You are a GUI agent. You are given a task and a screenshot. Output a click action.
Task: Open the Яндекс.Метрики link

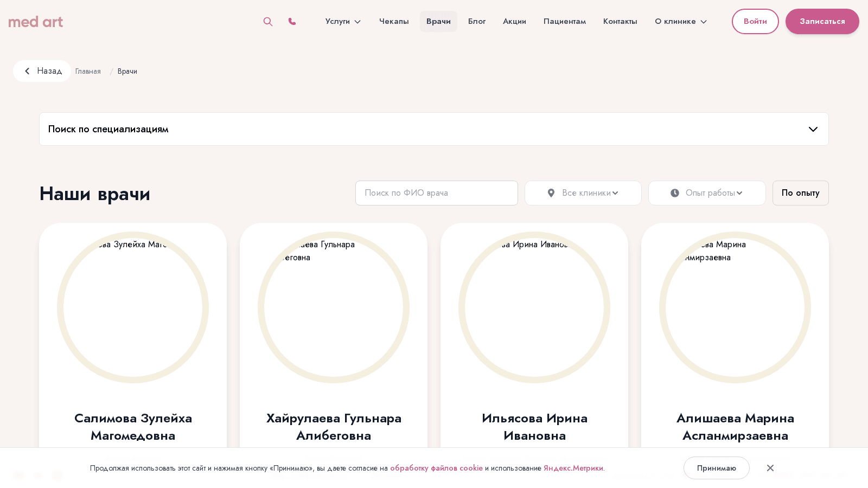(573, 468)
